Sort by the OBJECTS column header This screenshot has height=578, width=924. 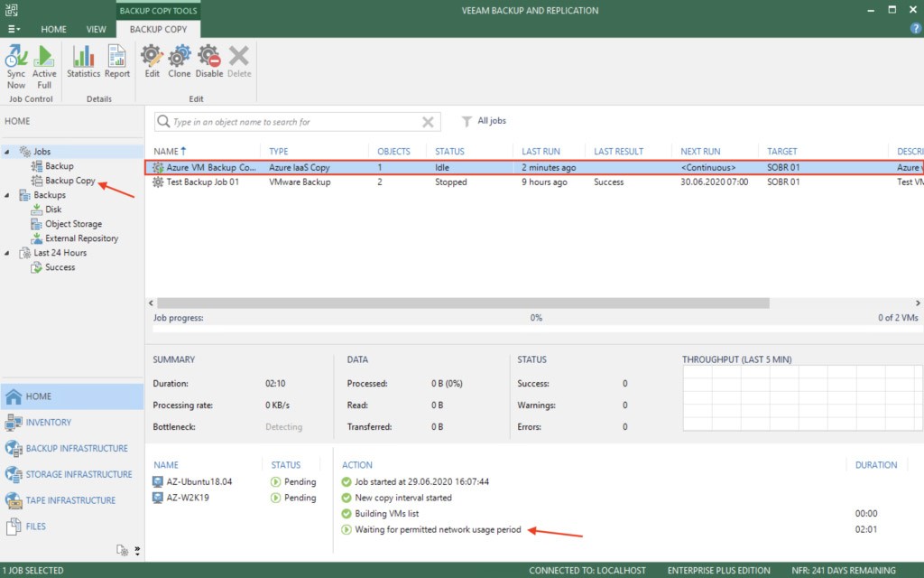(393, 152)
